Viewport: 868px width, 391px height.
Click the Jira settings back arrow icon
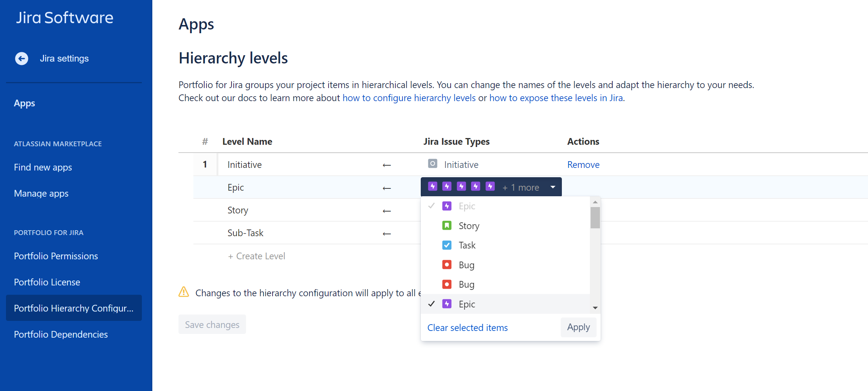22,59
